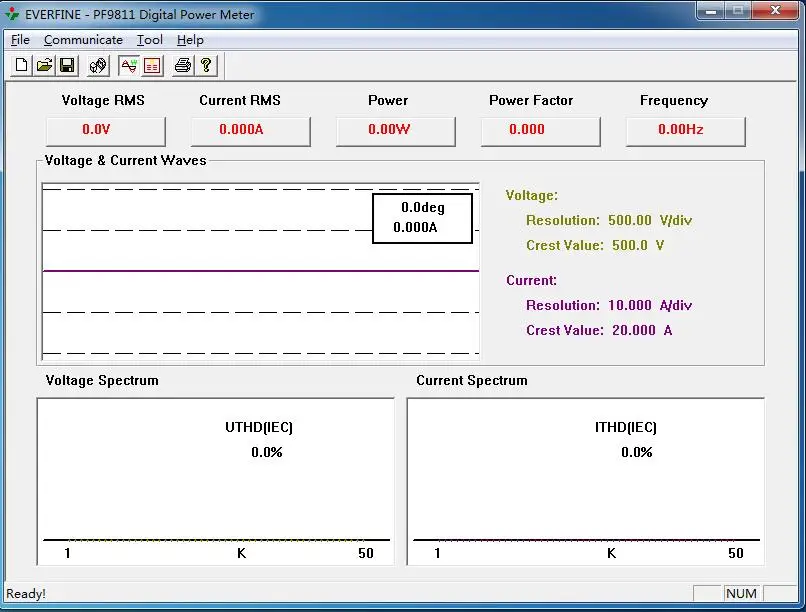Minimize the PF9811 window
806x612 pixels.
[711, 10]
